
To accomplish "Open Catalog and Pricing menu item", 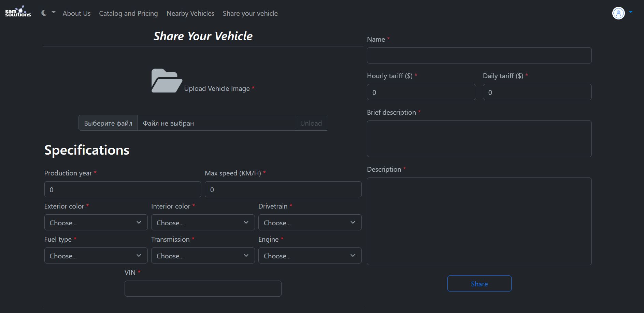I will pyautogui.click(x=128, y=13).
